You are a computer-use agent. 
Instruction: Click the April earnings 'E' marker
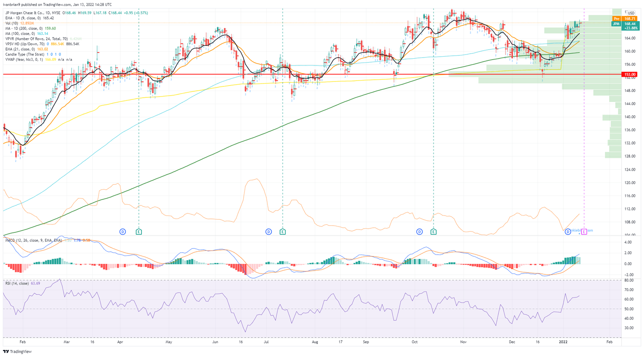139,232
